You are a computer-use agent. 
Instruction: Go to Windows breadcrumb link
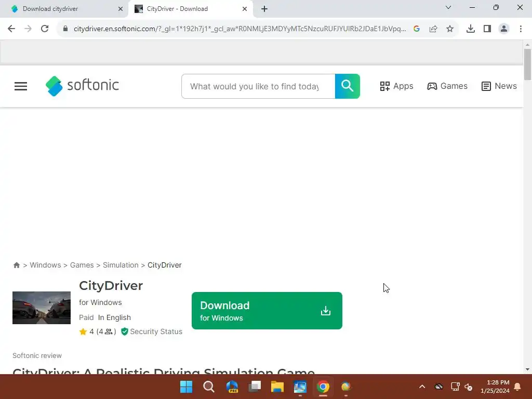[x=45, y=265]
